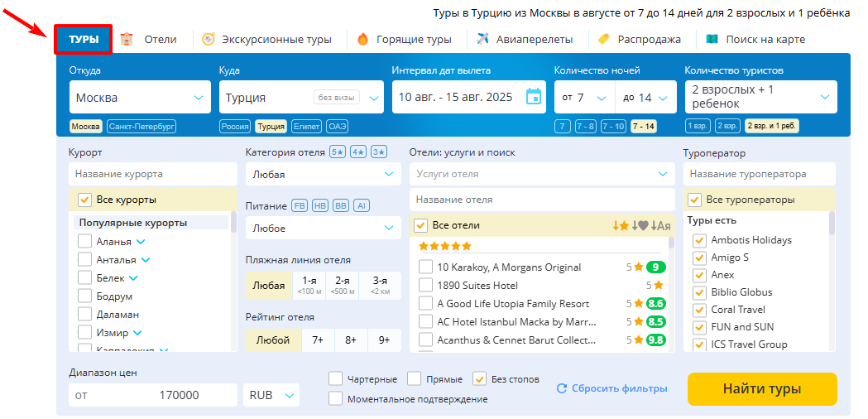Screen dimensions: 868x419
Task: Open the Категория отеля Любая dropdown
Action: click(324, 175)
